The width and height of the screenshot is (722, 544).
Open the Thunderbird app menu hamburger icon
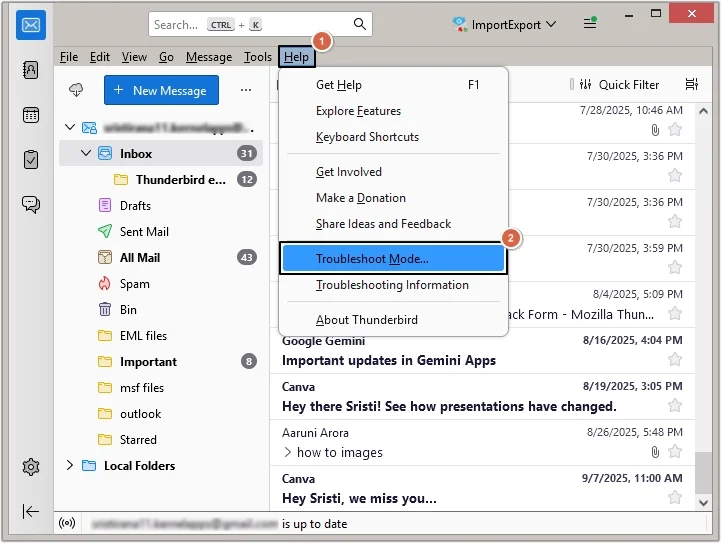pyautogui.click(x=590, y=23)
